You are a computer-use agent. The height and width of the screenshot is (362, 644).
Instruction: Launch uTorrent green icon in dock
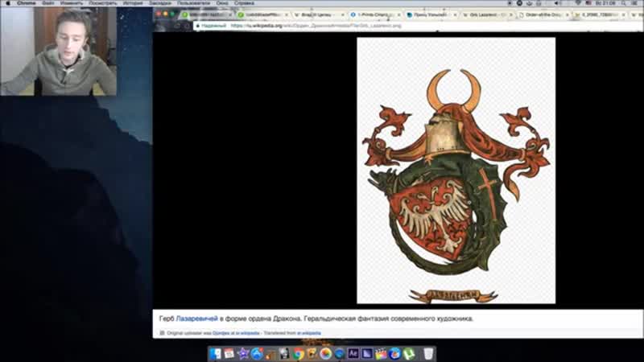[409, 353]
